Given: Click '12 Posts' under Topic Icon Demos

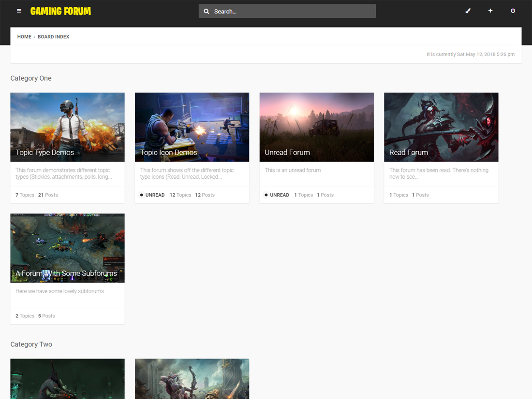Looking at the screenshot, I should tap(205, 195).
